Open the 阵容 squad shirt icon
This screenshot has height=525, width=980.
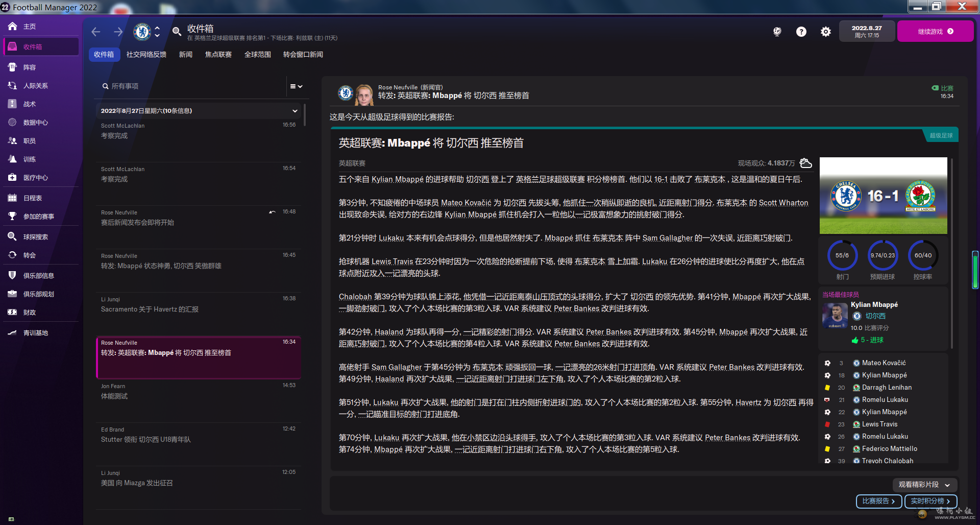(x=12, y=67)
